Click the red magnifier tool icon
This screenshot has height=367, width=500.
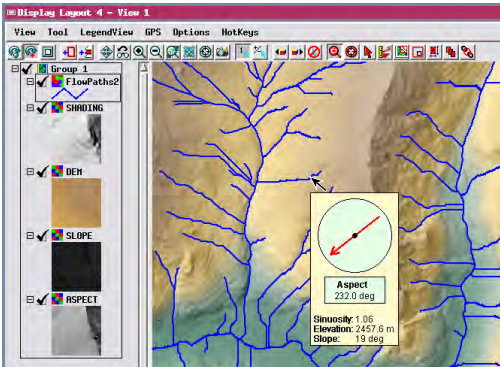point(335,52)
